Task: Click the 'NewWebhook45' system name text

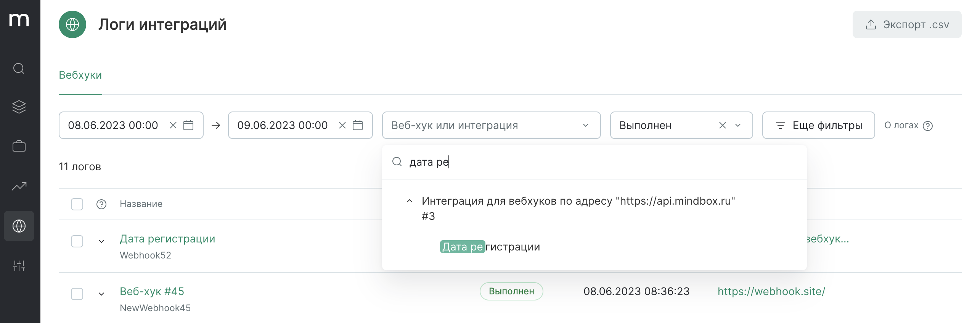Action: (x=155, y=308)
